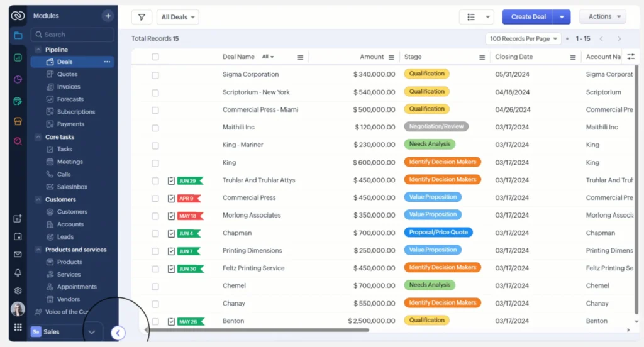Open the settings gear in sidebar
The height and width of the screenshot is (347, 644).
pos(18,290)
